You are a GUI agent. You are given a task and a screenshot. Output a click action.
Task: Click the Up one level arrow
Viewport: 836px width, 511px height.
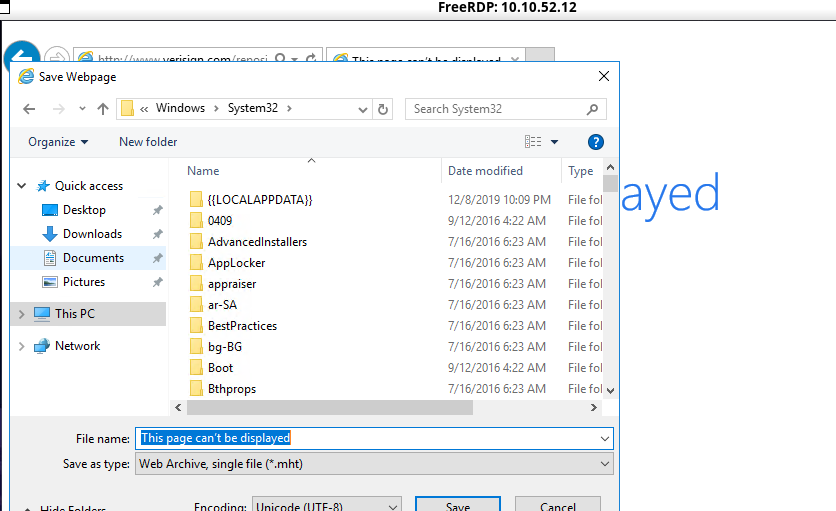103,109
